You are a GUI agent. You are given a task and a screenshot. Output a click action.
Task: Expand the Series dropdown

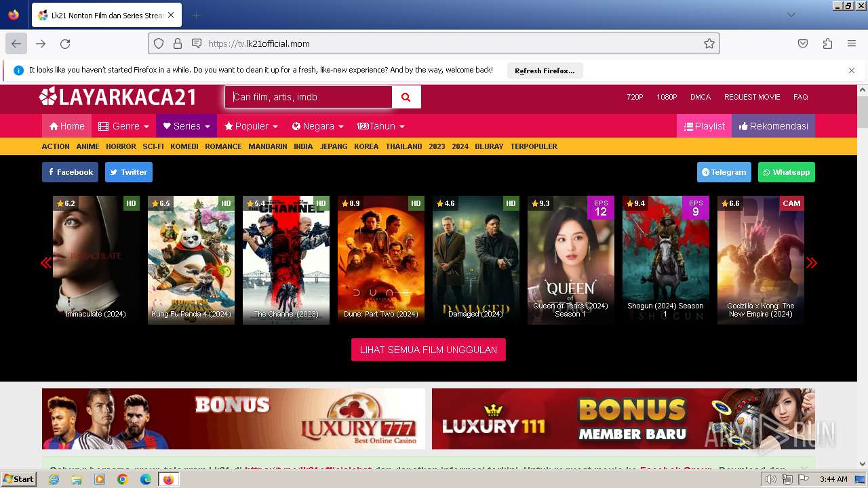186,126
